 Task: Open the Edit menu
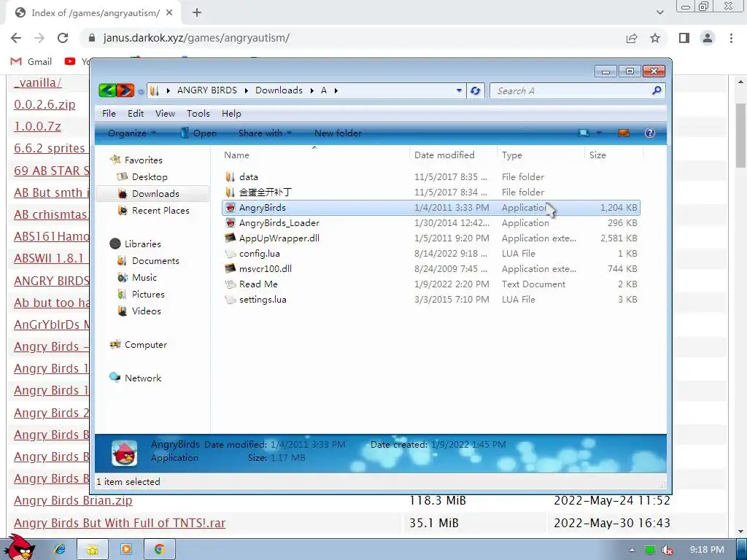[135, 113]
